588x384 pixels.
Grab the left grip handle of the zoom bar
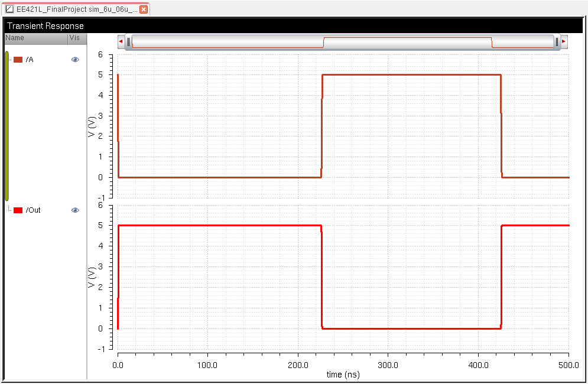click(129, 41)
